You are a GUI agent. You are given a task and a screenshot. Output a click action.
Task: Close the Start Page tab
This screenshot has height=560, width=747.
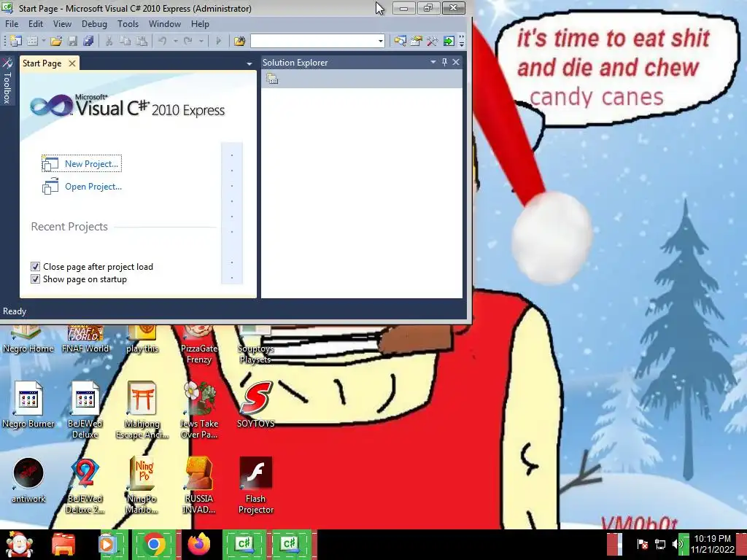[x=72, y=63]
